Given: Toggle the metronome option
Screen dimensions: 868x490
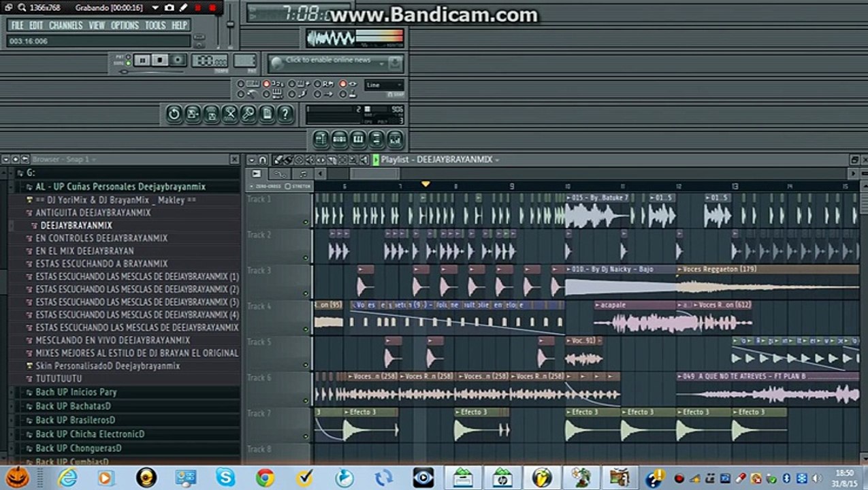Looking at the screenshot, I should 240,94.
